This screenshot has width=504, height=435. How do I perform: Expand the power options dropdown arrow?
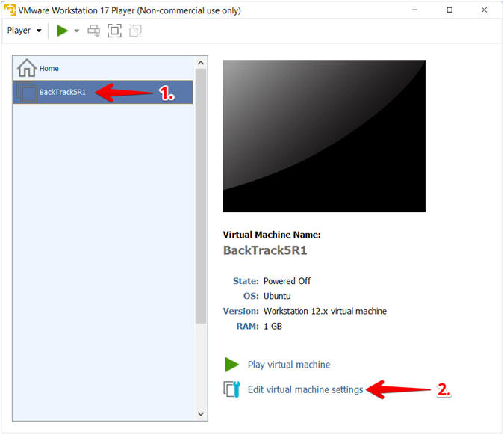76,31
